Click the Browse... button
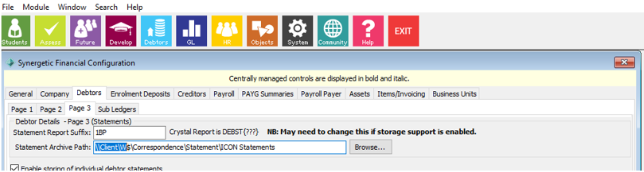This screenshot has width=644, height=172. click(x=370, y=147)
